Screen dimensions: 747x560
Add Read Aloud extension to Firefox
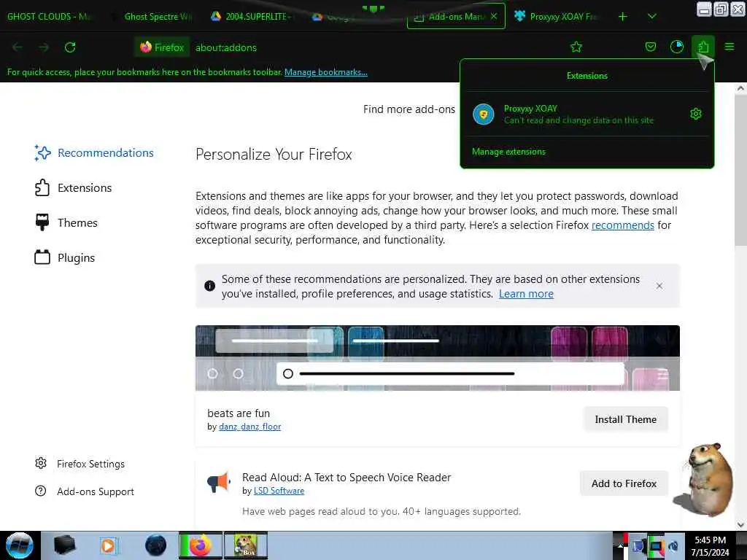(x=624, y=483)
